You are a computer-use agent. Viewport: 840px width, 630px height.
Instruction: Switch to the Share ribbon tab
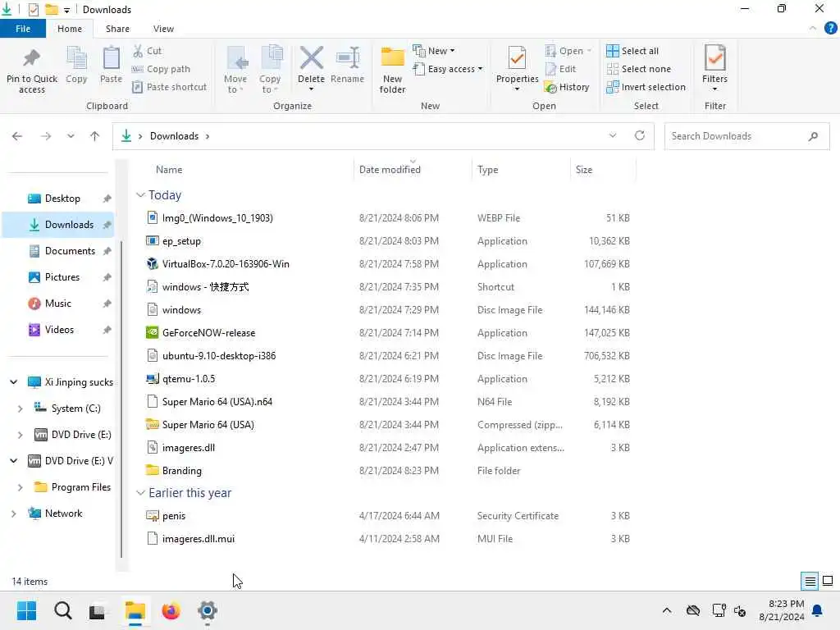coord(117,29)
